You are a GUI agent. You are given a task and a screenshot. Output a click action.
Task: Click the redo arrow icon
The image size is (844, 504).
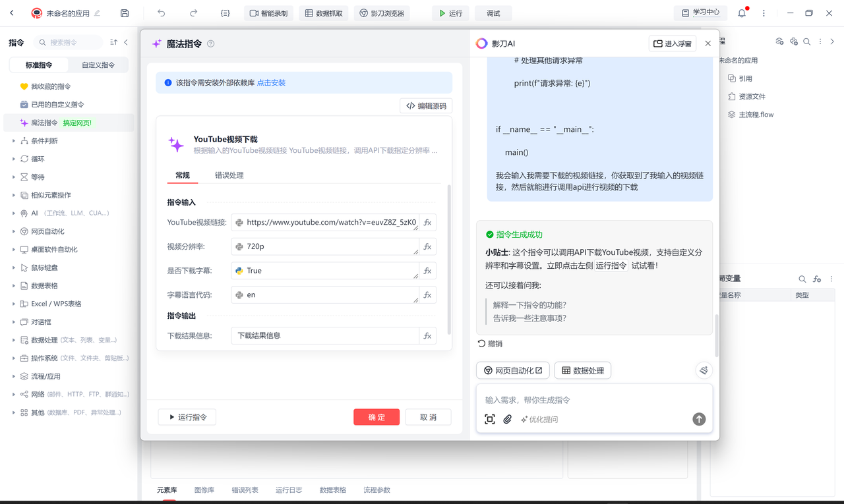point(193,13)
